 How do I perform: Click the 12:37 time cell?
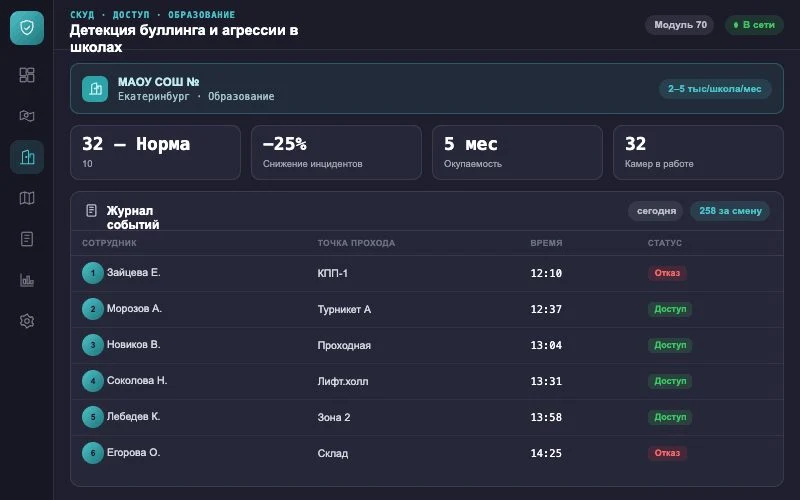tap(546, 309)
